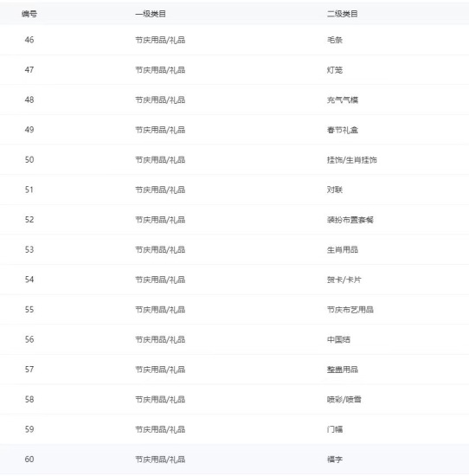Click the 一级类目 column header
This screenshot has width=469, height=476.
[151, 14]
